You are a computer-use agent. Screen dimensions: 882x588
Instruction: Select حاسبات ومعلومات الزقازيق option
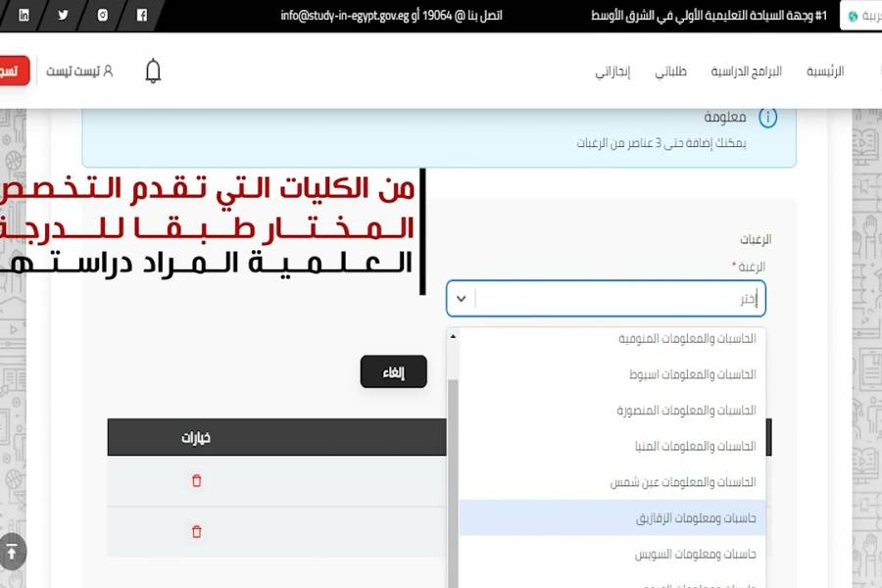coord(612,517)
